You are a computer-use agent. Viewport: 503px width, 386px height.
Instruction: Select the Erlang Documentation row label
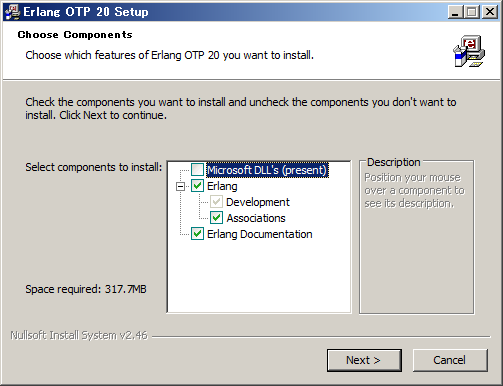tap(260, 234)
